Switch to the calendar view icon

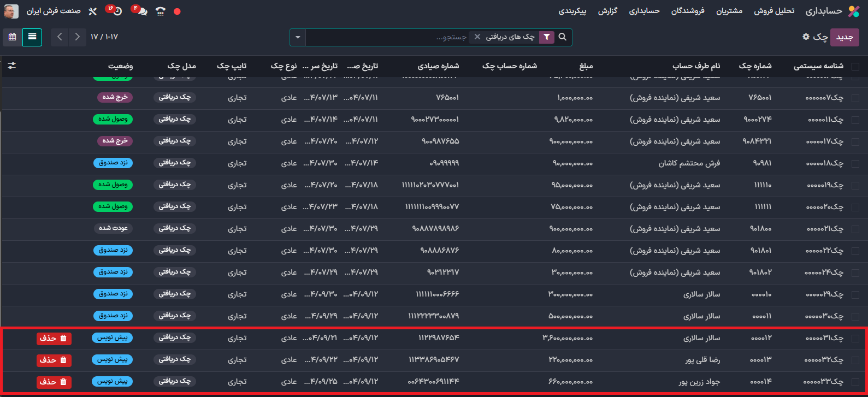click(x=13, y=37)
